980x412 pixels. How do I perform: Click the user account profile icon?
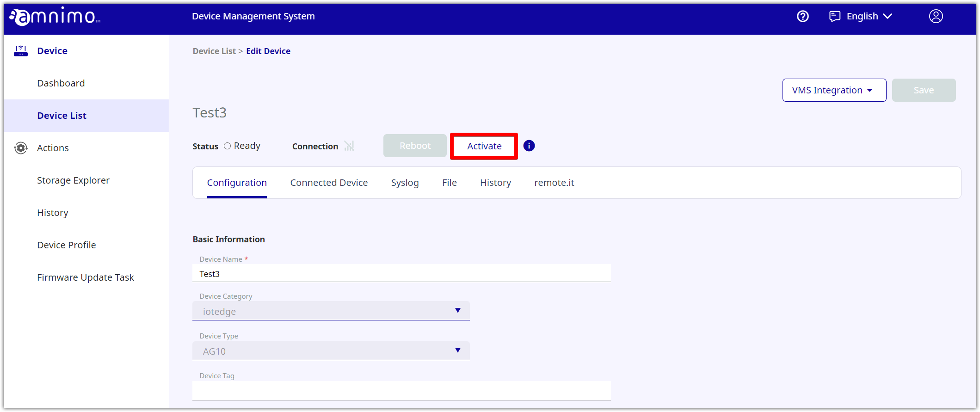click(936, 17)
